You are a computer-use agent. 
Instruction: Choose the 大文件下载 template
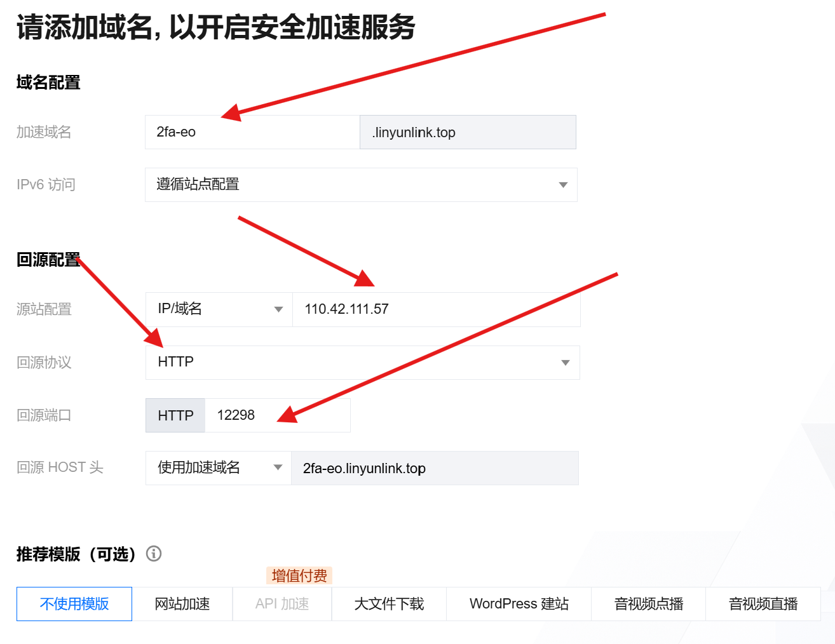point(389,604)
